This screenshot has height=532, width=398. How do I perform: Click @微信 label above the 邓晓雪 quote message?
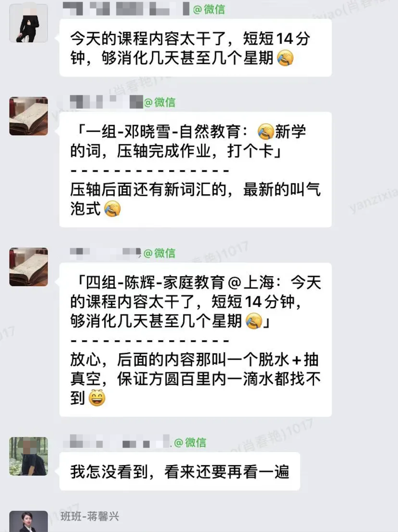click(159, 102)
